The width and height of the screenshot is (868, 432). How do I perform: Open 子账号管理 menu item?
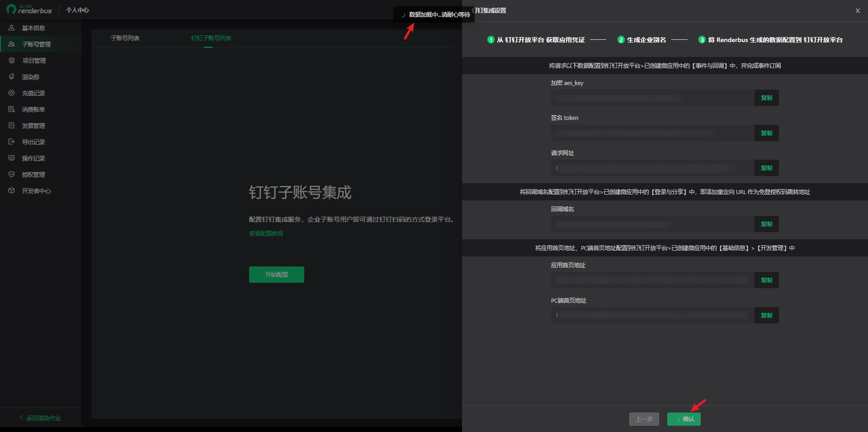41,44
